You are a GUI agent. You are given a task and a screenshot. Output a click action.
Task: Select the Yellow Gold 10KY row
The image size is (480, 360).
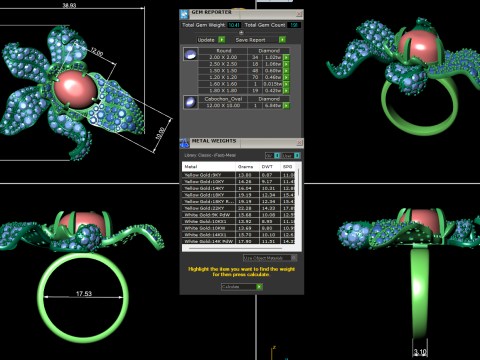coord(239,181)
